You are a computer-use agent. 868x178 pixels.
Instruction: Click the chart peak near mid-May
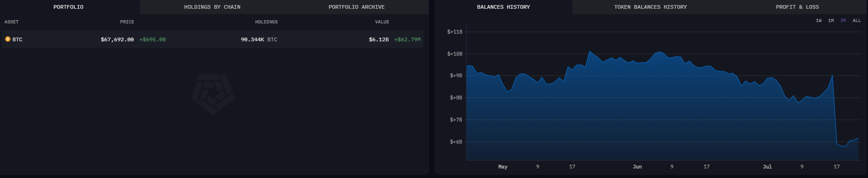[x=590, y=51]
